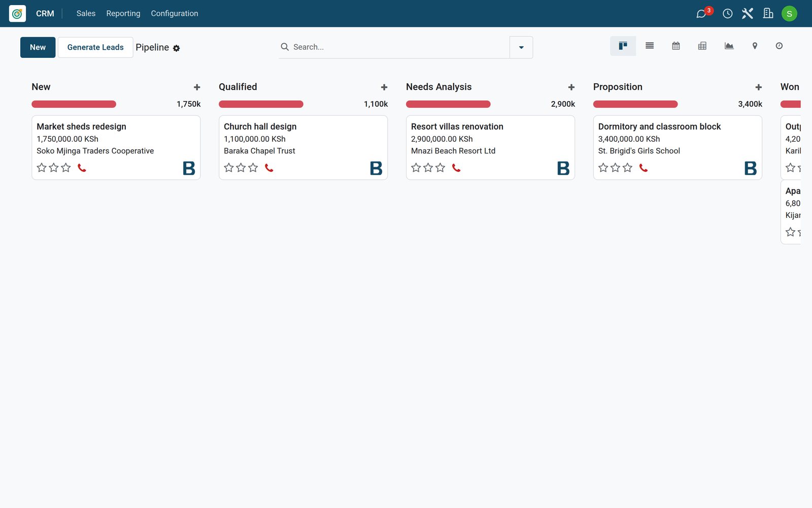This screenshot has width=812, height=508.
Task: Switch to Calendar view
Action: click(676, 46)
